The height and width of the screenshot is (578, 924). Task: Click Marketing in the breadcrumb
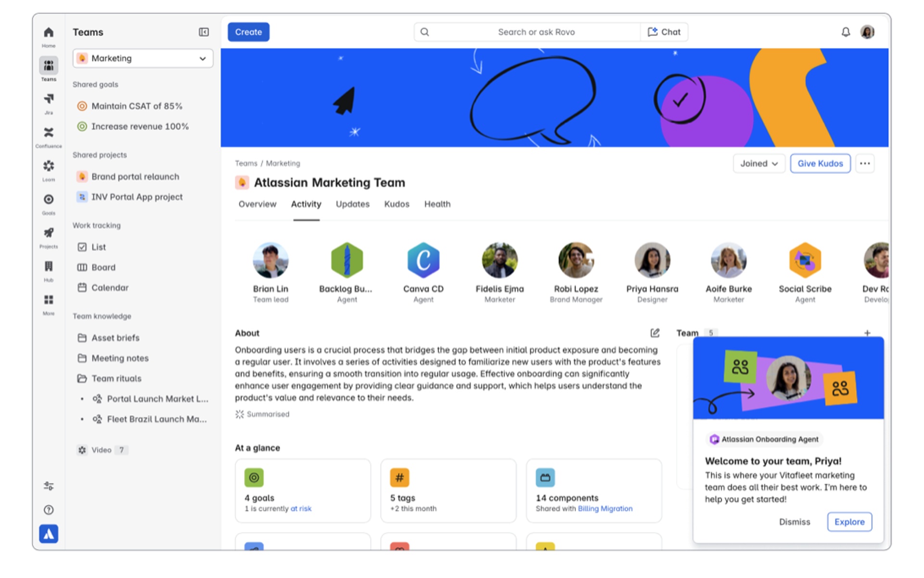(283, 163)
